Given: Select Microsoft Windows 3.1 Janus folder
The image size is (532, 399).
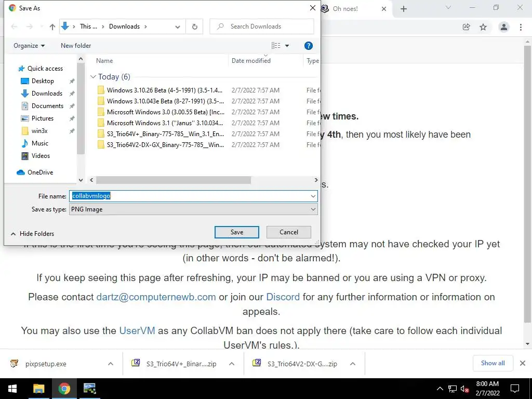Looking at the screenshot, I should coord(160,123).
